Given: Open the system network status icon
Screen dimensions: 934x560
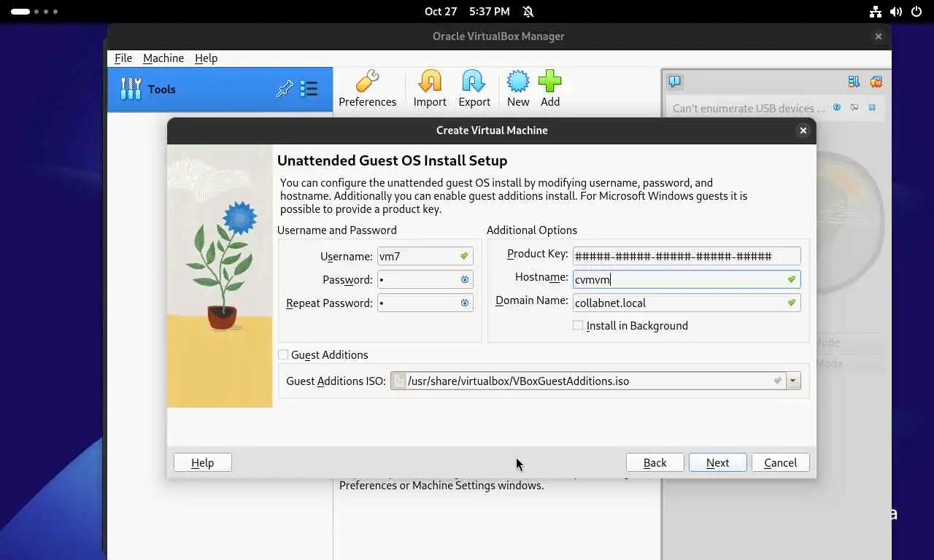Looking at the screenshot, I should coord(876,12).
